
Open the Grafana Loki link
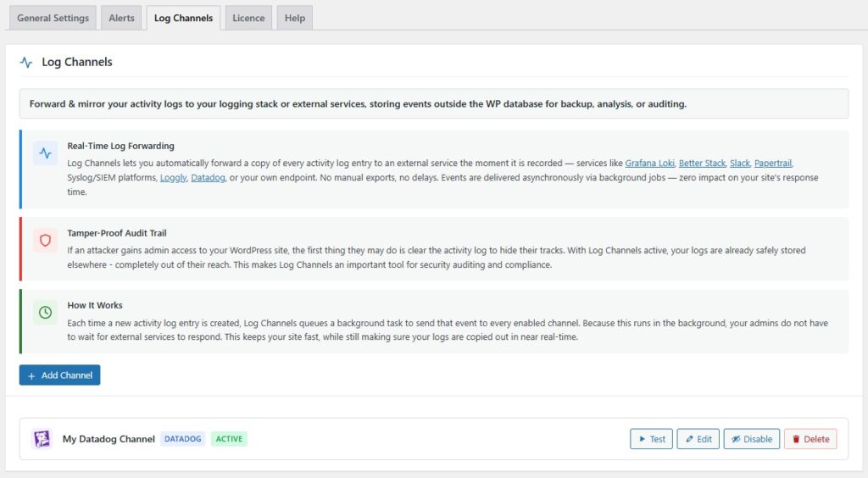click(x=650, y=164)
